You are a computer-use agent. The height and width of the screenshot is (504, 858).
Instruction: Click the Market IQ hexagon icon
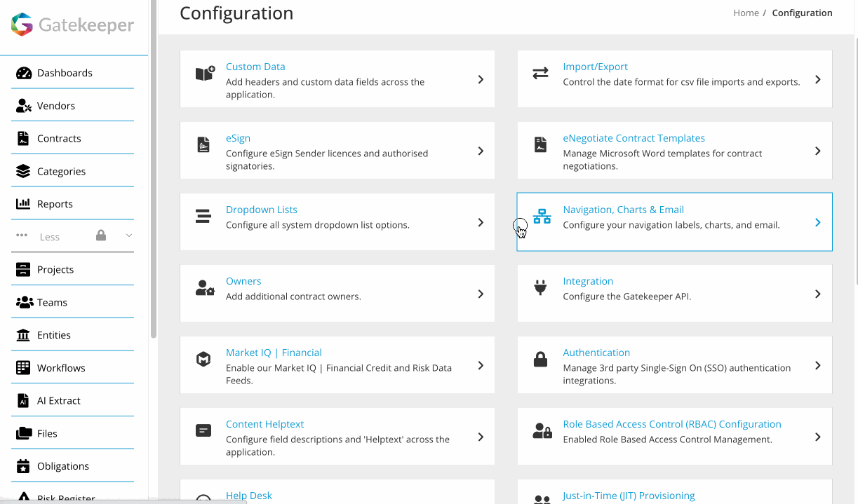(x=203, y=360)
